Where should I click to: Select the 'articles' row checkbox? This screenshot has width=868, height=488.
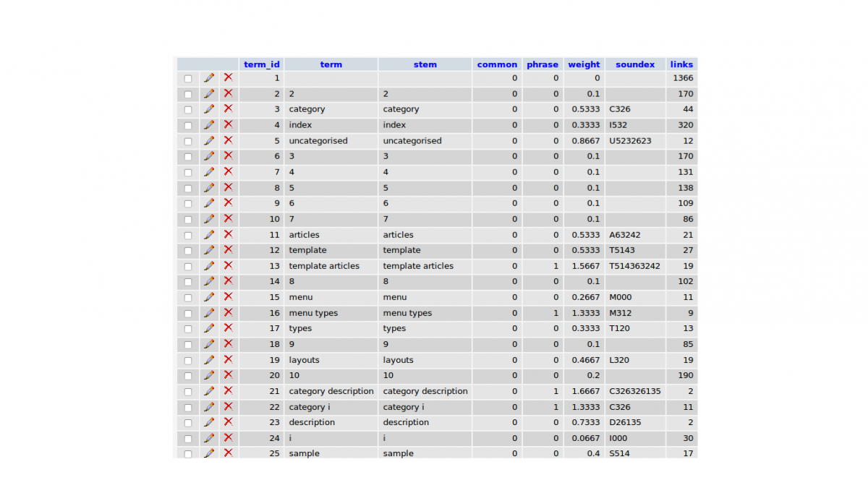188,235
